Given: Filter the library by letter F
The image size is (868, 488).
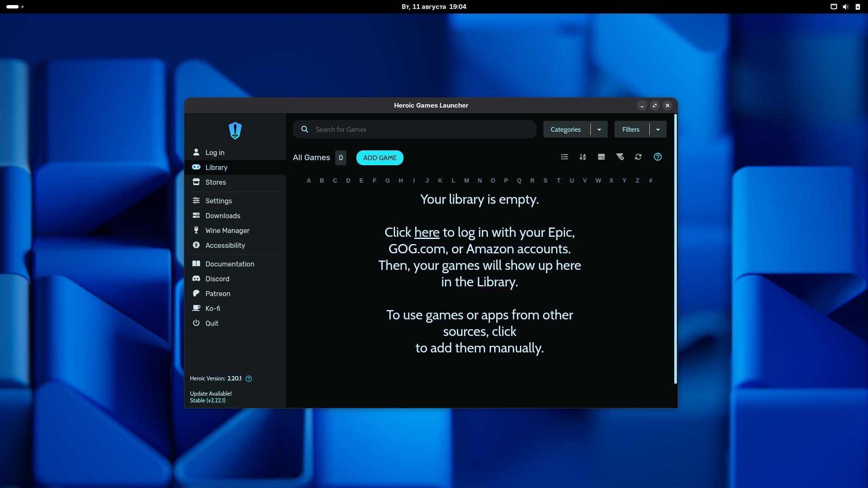Looking at the screenshot, I should pyautogui.click(x=374, y=180).
